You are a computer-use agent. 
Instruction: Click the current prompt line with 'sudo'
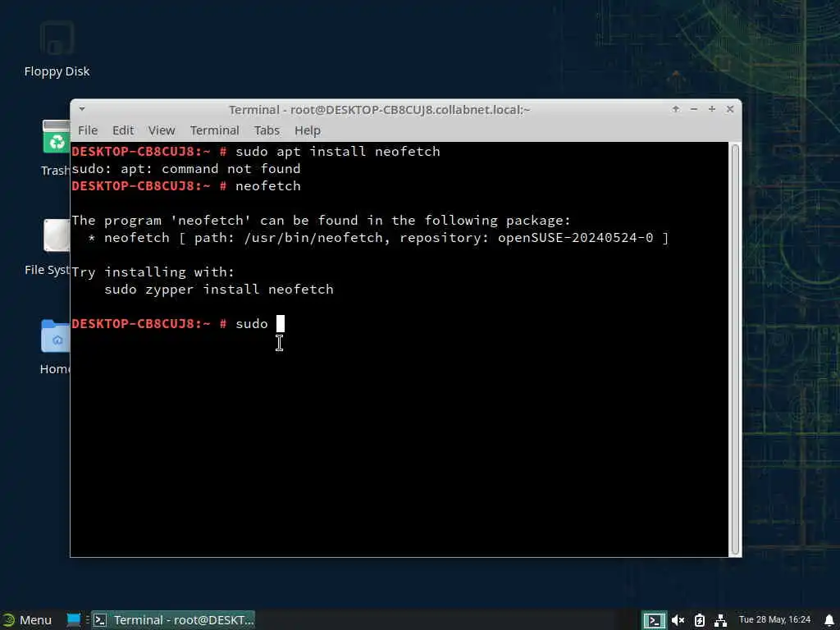(178, 323)
